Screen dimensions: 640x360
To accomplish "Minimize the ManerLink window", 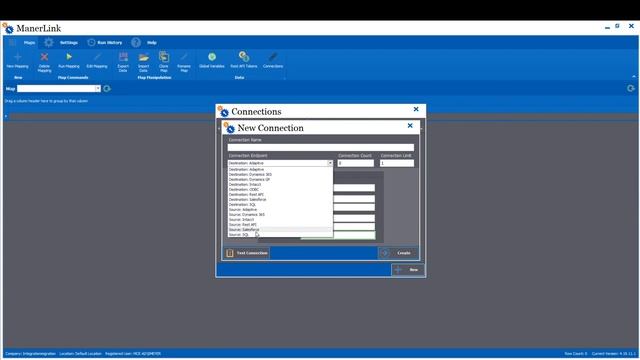I will tap(607, 27).
